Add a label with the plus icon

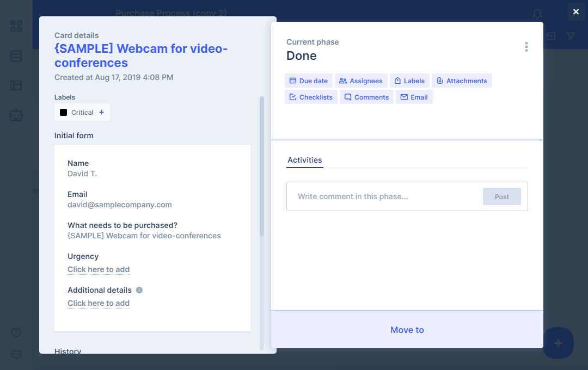101,113
